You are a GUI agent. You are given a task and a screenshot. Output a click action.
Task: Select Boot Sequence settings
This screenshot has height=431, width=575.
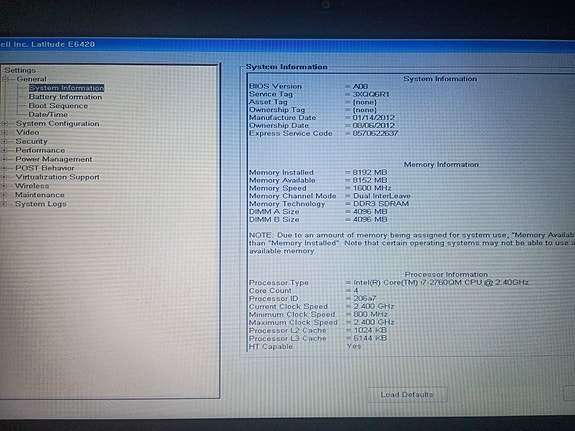(x=58, y=106)
